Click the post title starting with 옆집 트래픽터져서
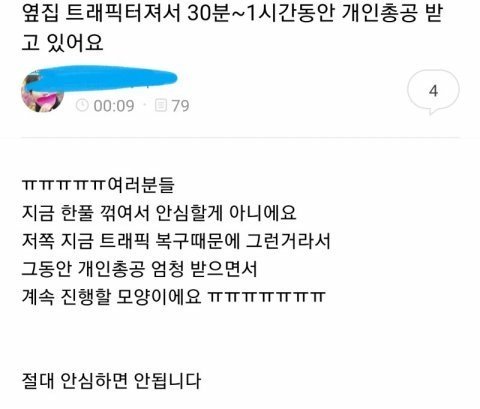Image resolution: width=480 pixels, height=409 pixels. pos(232,28)
